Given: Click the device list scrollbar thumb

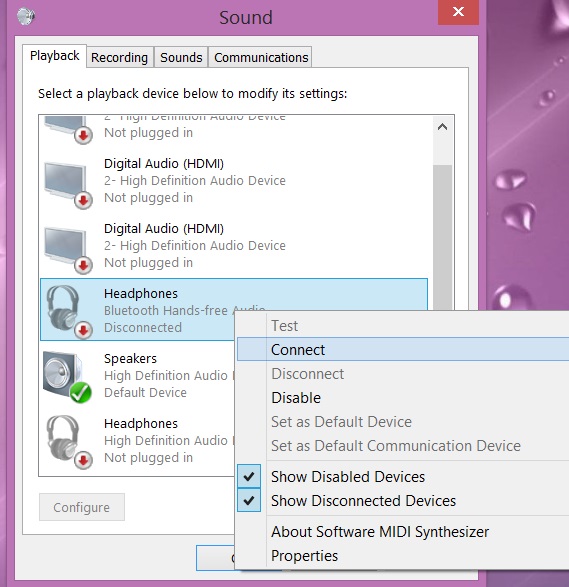Looking at the screenshot, I should pos(442,237).
